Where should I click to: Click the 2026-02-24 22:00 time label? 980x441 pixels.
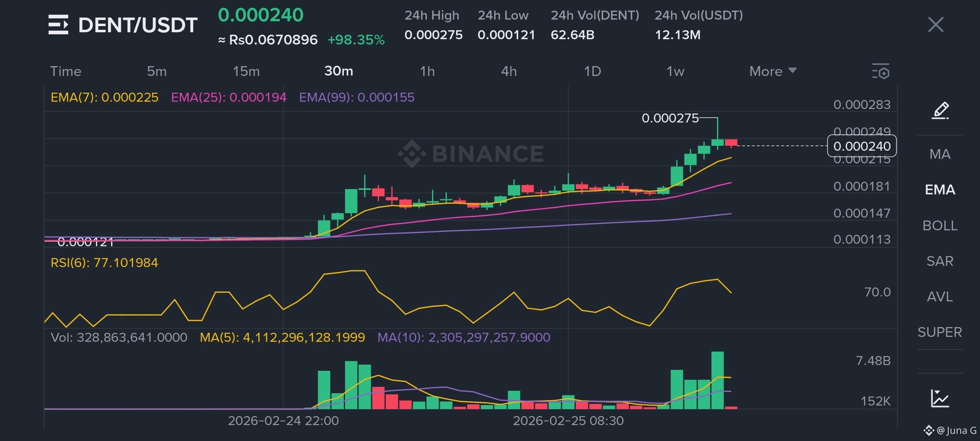283,421
